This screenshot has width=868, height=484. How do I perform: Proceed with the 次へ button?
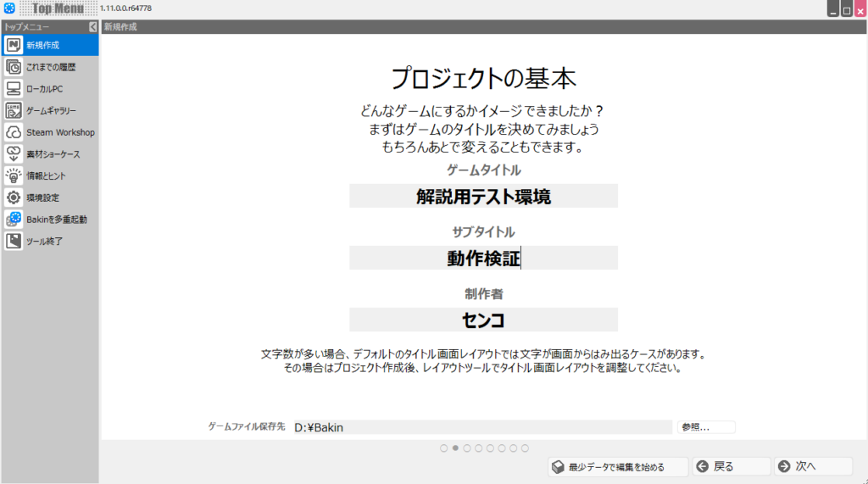click(x=813, y=467)
